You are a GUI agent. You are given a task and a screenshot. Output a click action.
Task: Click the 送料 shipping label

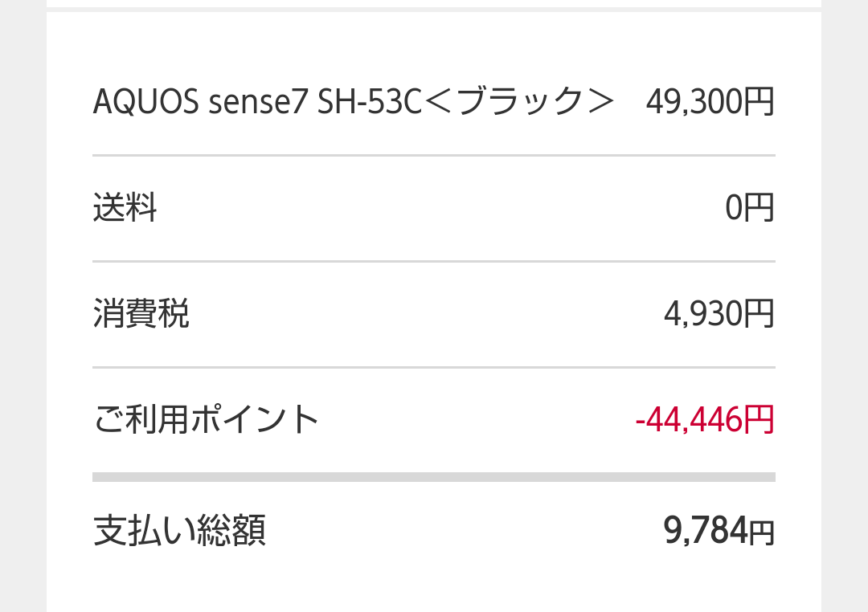pyautogui.click(x=125, y=209)
